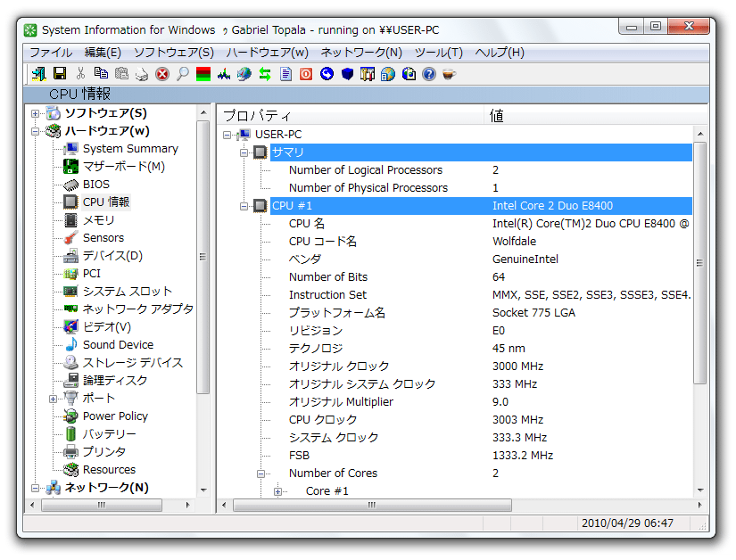Click the blue circle arrow icon
The image size is (736, 560).
point(327,74)
